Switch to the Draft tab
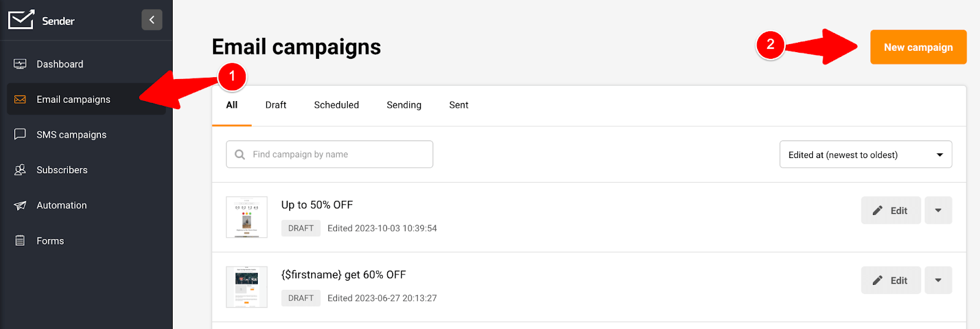980x329 pixels. point(276,105)
